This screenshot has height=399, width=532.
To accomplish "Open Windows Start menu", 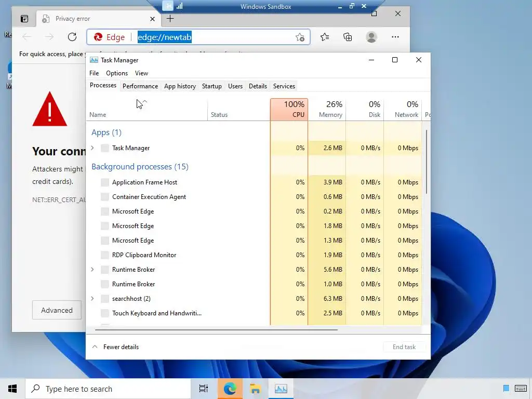I will (x=12, y=389).
